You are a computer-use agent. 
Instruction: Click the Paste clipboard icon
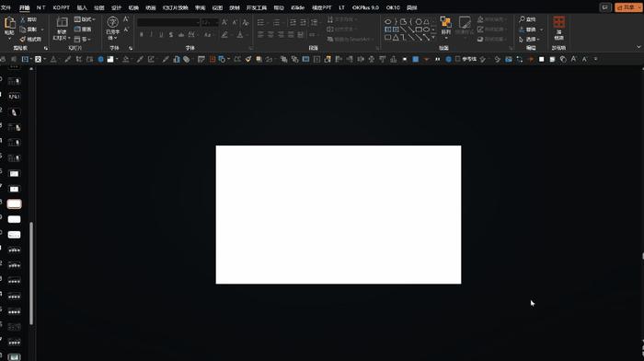(9, 23)
